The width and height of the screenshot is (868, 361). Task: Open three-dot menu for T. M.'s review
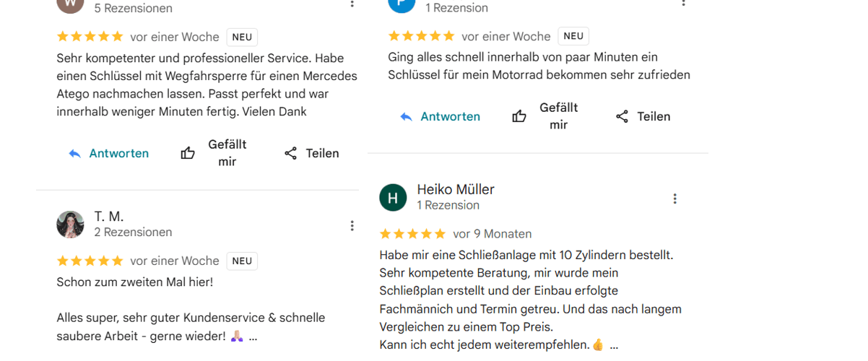point(352,225)
